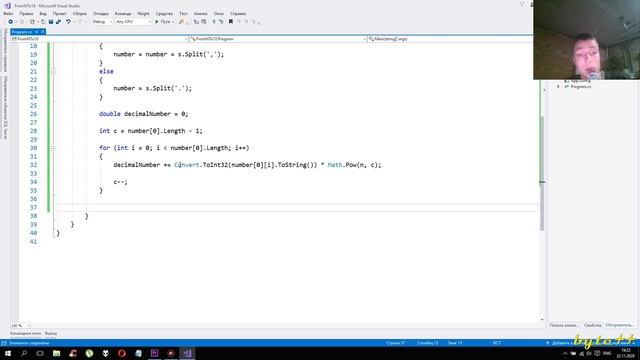Screen dimensions: 640x360
Task: Open the project scope navigation dropdown
Action: click(x=100, y=39)
